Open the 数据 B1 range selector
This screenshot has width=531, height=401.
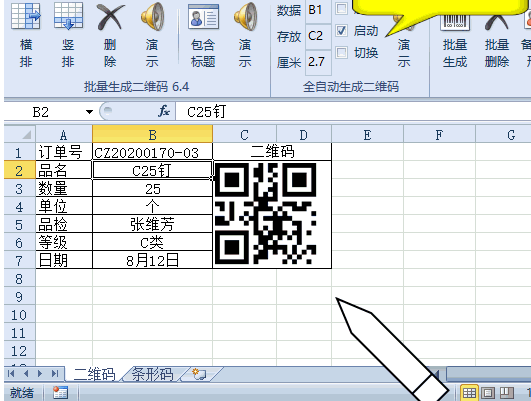point(318,10)
